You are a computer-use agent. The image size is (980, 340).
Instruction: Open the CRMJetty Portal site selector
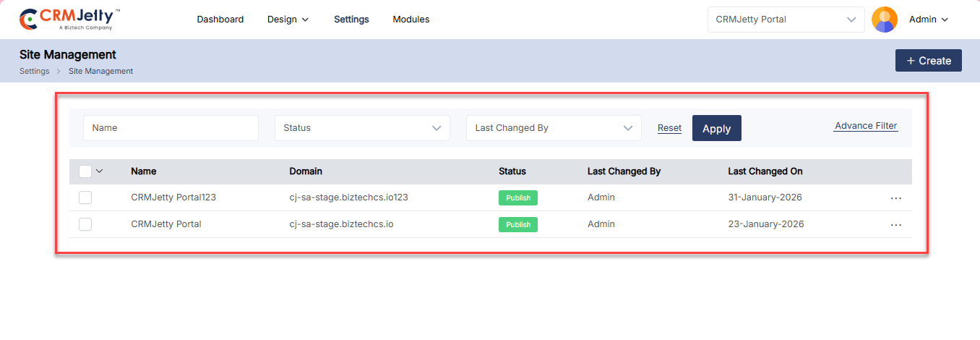coord(786,20)
